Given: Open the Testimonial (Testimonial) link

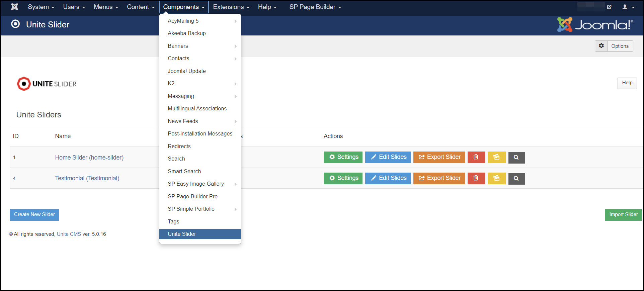Looking at the screenshot, I should pyautogui.click(x=87, y=178).
